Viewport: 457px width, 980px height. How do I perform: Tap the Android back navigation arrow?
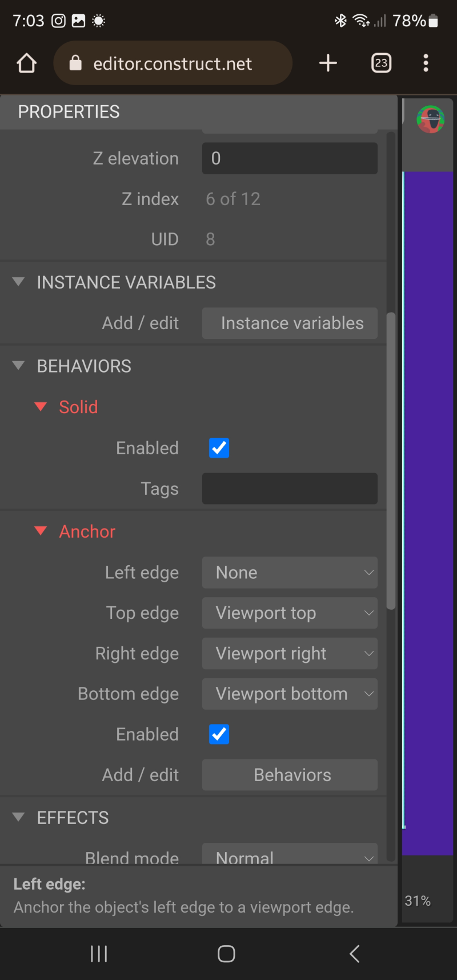click(354, 953)
